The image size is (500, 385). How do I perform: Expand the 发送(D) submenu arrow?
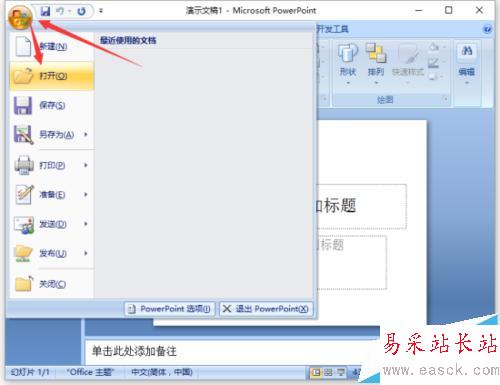point(86,224)
